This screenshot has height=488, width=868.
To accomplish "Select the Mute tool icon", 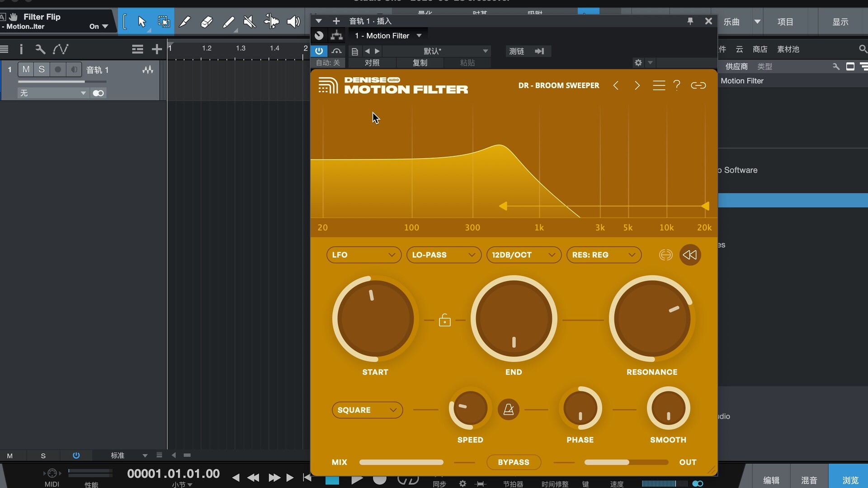I will [x=250, y=22].
